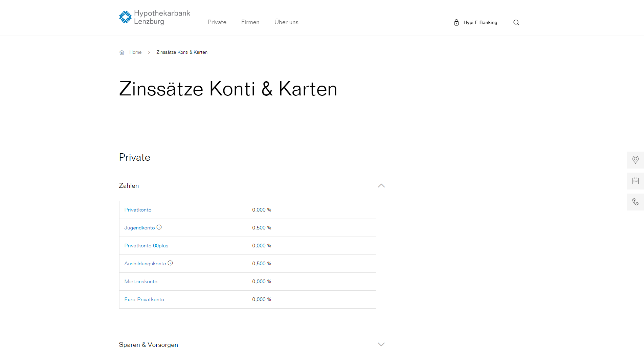Show info icon next to Ausbildungskonto

click(x=170, y=263)
